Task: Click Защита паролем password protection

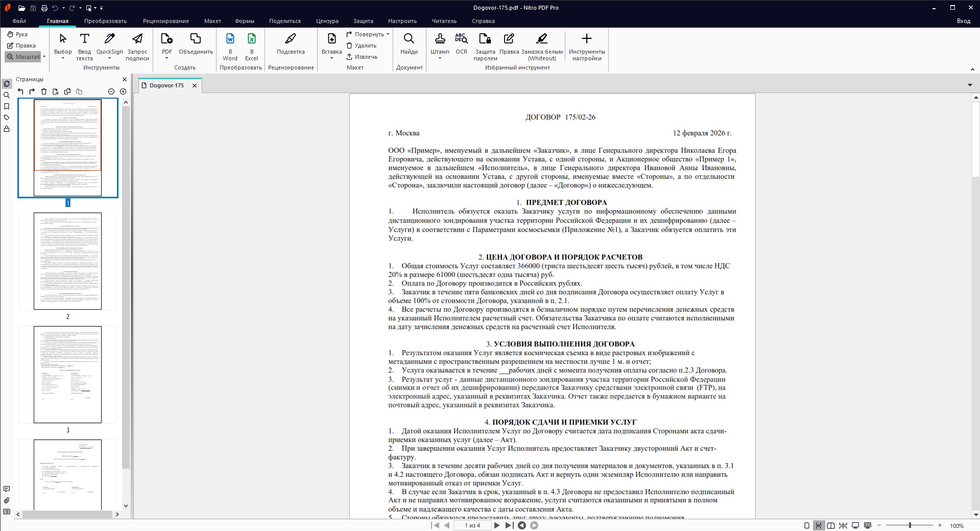Action: click(x=485, y=47)
